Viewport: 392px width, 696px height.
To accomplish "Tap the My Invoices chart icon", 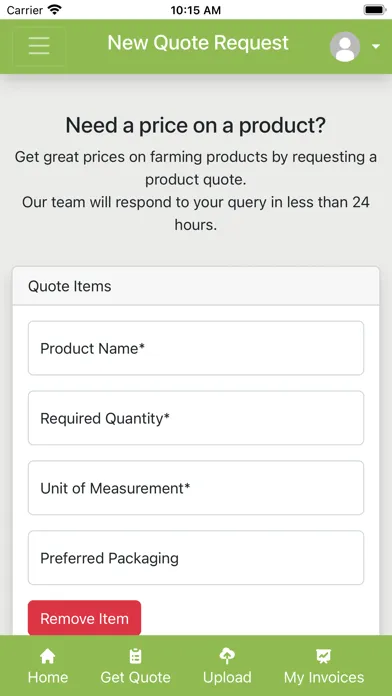I will [324, 656].
